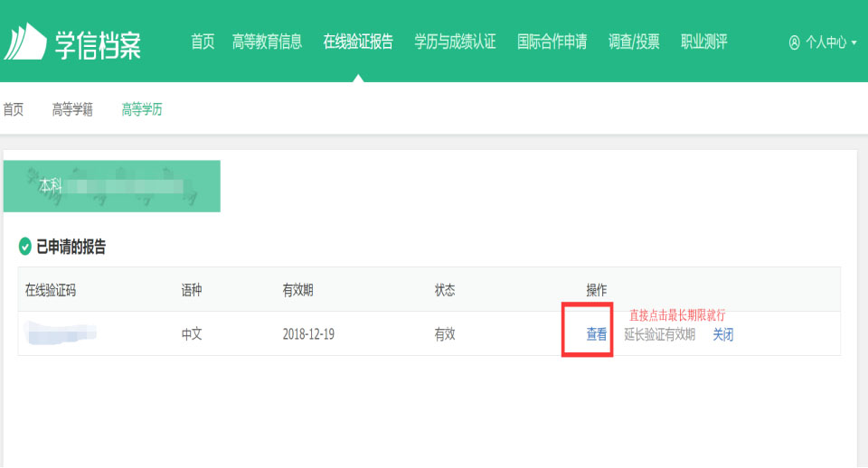The height and width of the screenshot is (468, 868).
Task: Click the user avatar icon beside 个人中心
Action: pyautogui.click(x=794, y=42)
